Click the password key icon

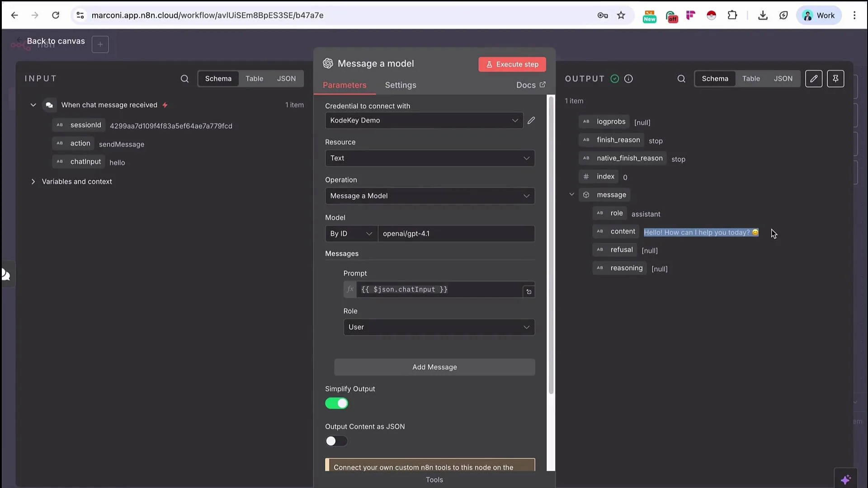pyautogui.click(x=603, y=15)
